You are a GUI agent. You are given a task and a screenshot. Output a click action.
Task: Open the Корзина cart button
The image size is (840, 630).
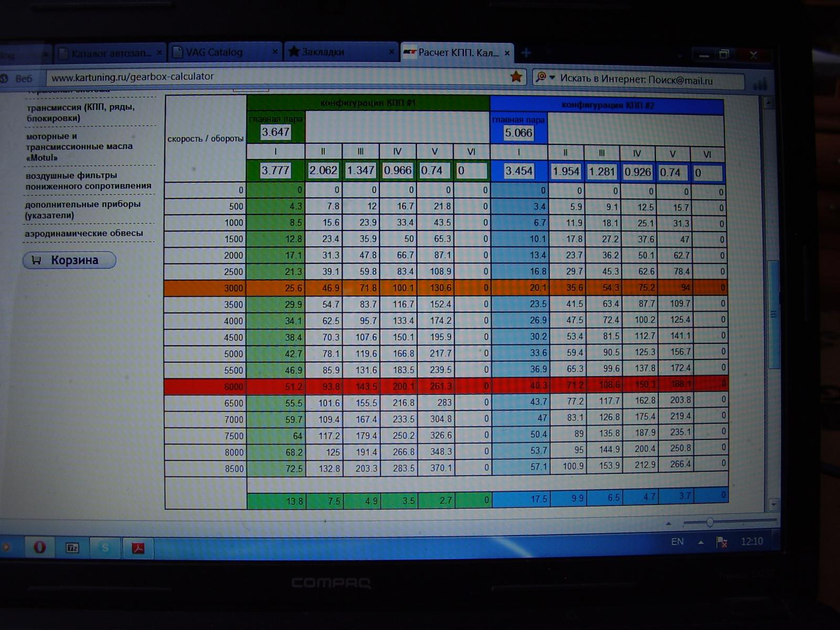coord(69,260)
